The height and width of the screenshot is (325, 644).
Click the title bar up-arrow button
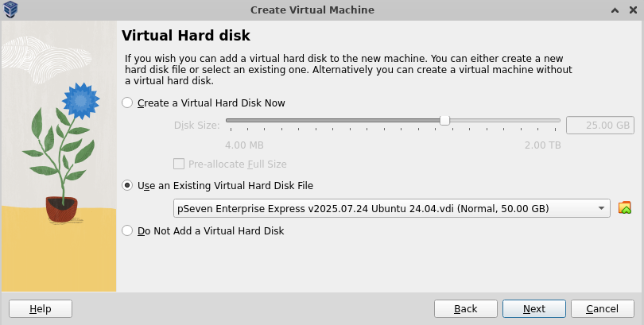615,10
